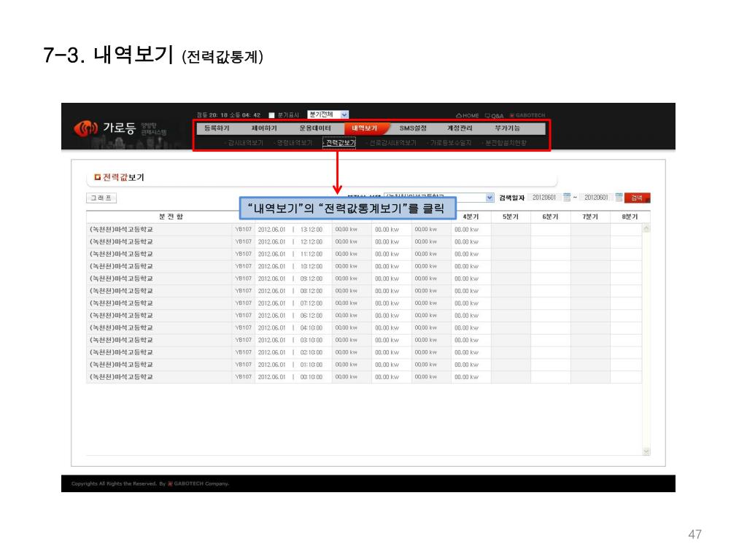747x560 pixels.
Task: Click the 5분기 column header
Action: pyautogui.click(x=511, y=217)
